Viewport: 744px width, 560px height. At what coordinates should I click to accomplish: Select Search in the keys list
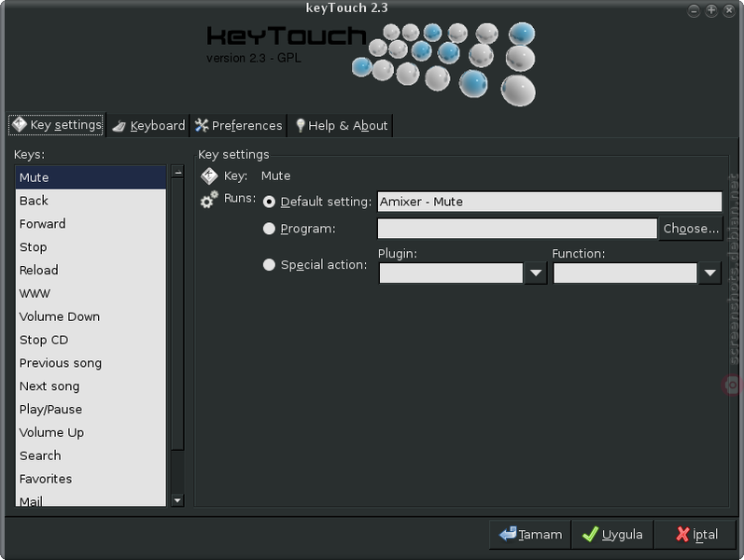(91, 455)
